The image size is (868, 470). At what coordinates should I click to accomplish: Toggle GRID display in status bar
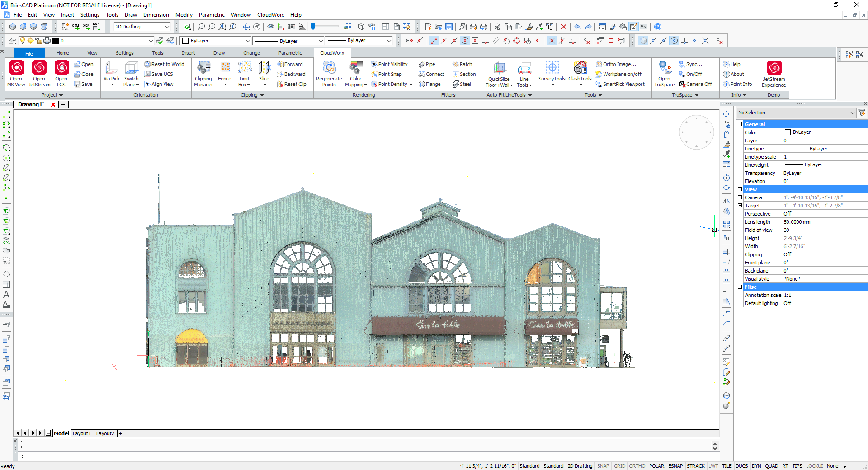[x=619, y=466]
